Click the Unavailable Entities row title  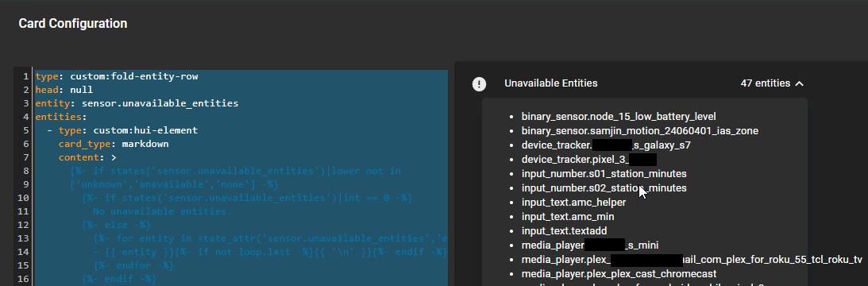click(551, 83)
